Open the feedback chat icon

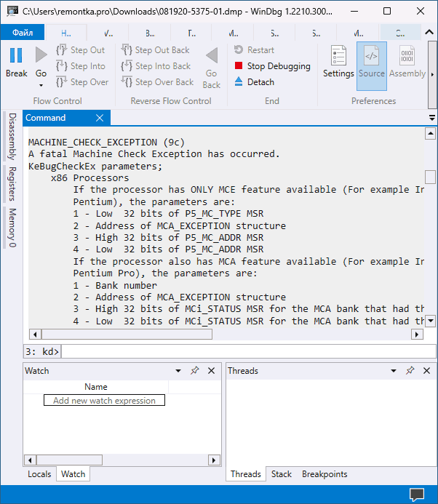point(417,495)
